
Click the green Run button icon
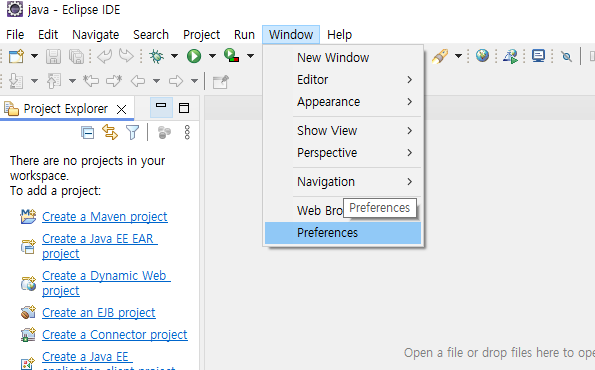pos(194,56)
